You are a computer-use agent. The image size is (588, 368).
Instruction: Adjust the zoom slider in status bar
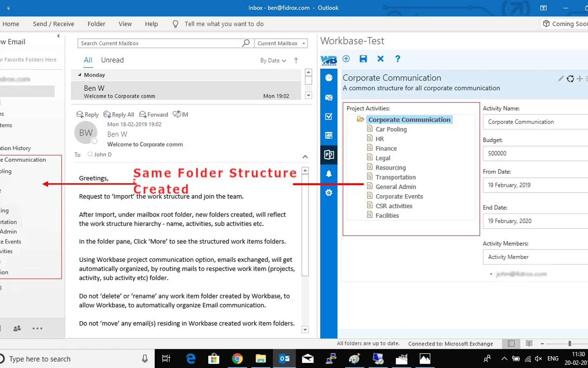click(570, 343)
